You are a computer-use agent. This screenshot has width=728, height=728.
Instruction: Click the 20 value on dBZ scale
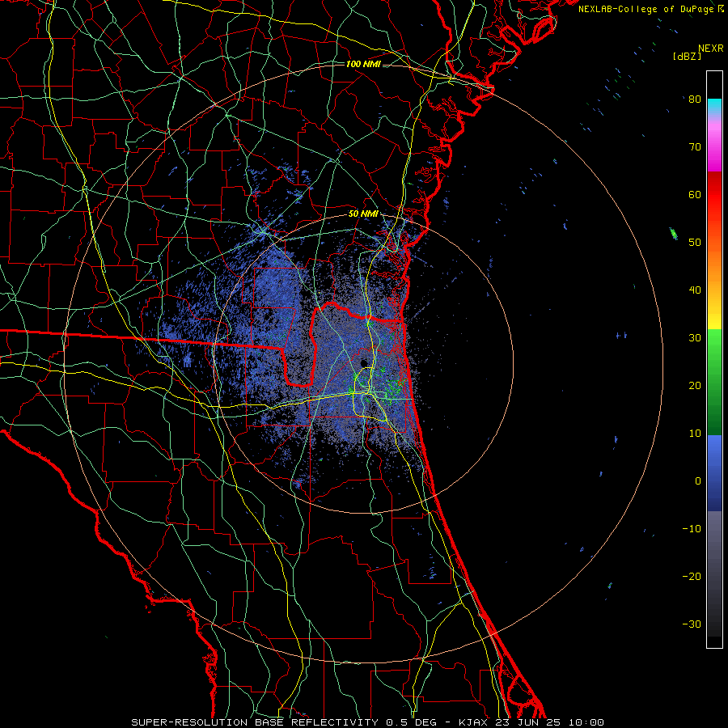point(695,385)
